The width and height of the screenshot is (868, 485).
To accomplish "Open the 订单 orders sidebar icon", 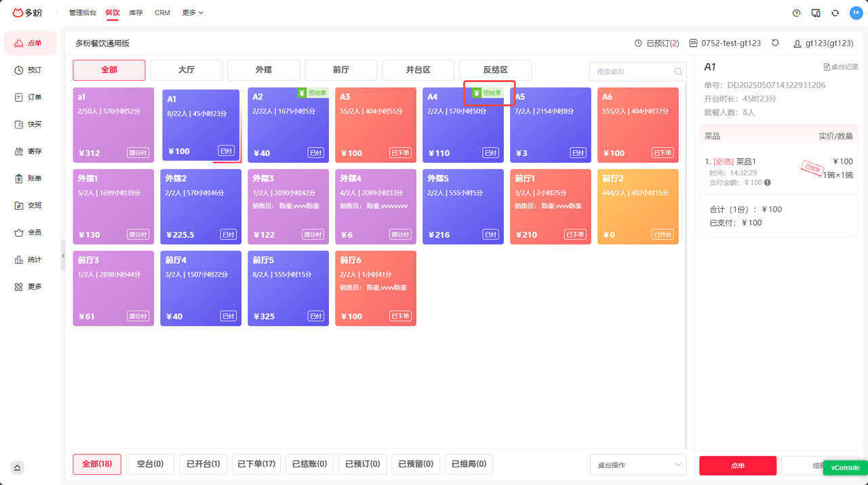I will coord(28,97).
